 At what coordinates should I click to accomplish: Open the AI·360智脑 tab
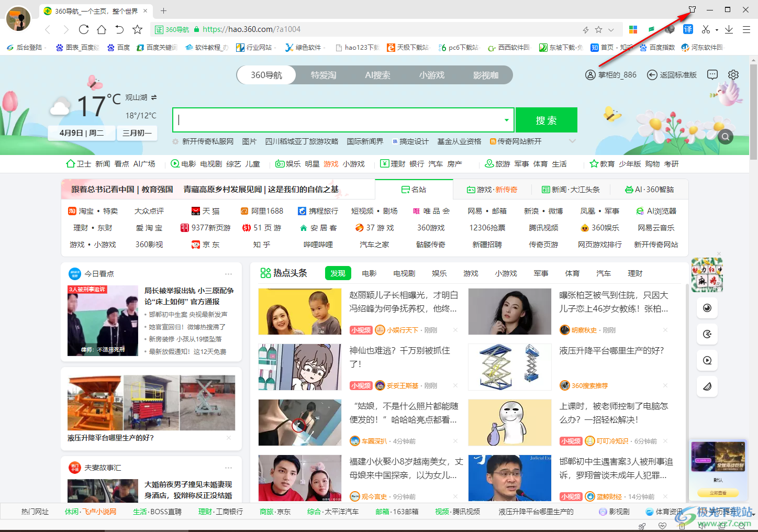pyautogui.click(x=649, y=190)
